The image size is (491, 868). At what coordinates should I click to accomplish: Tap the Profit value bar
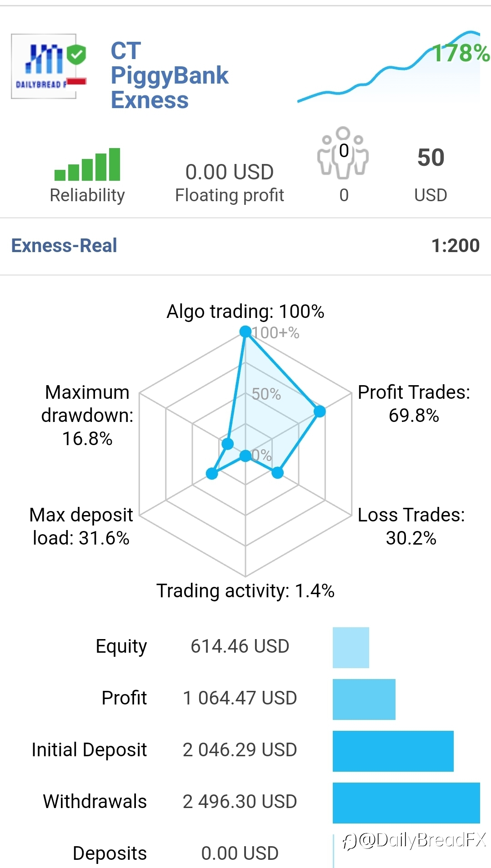(364, 699)
